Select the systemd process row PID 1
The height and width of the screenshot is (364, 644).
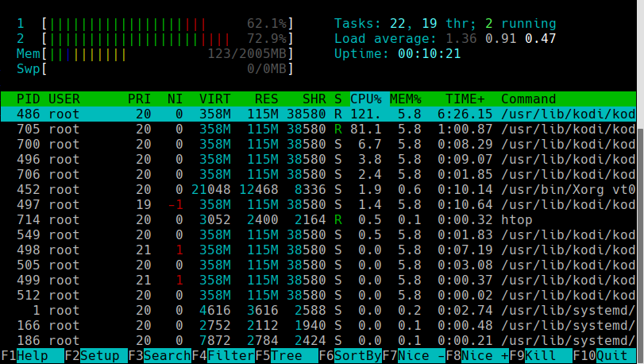pos(318,310)
